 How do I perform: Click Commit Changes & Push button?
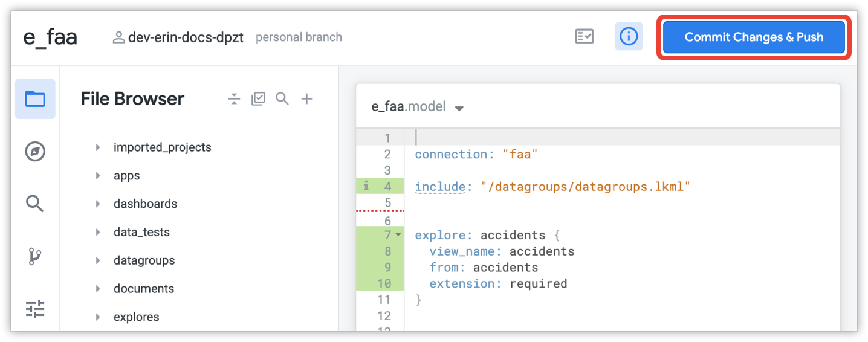(754, 37)
